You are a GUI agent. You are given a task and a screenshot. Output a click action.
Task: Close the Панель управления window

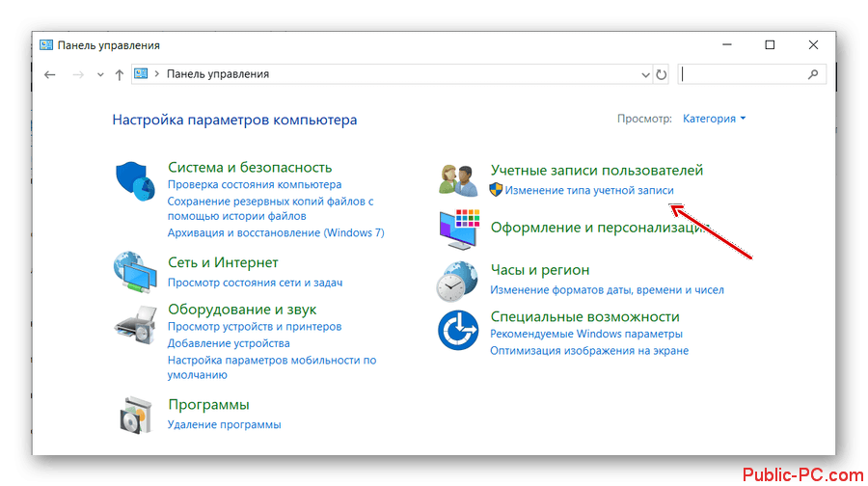813,44
